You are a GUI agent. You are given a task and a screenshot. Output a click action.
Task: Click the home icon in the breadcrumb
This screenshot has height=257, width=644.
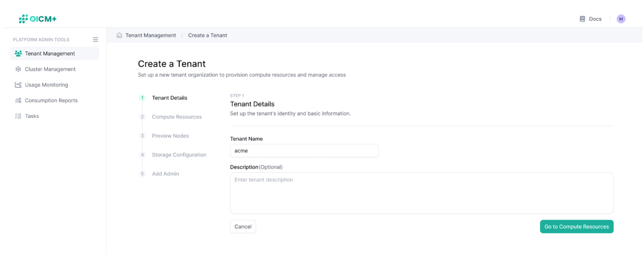pyautogui.click(x=119, y=35)
